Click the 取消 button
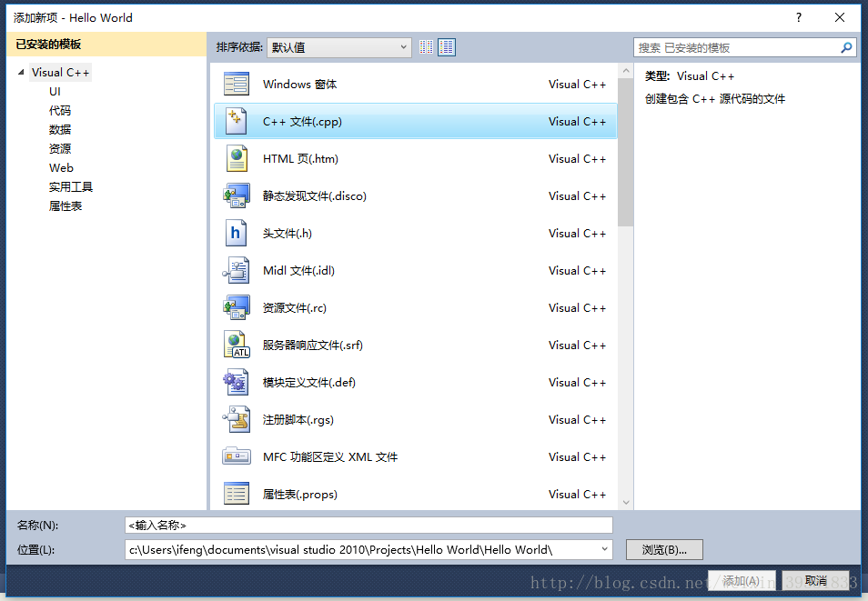 click(815, 580)
